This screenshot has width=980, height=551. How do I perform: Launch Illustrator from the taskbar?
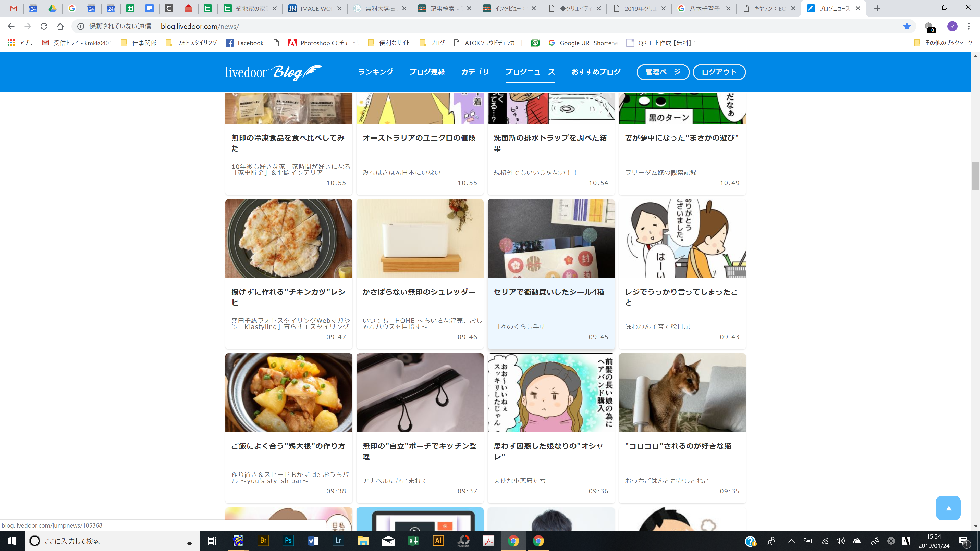tap(438, 540)
